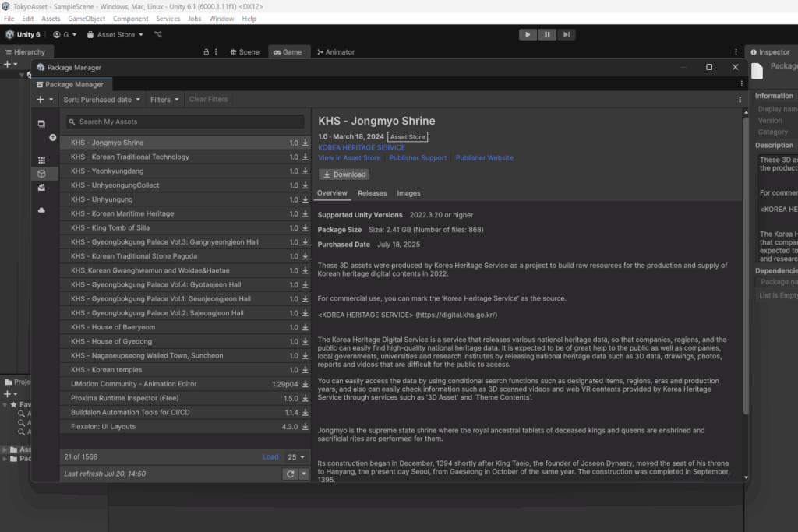
Task: Click download icon for Proxima Runtime Inspector
Action: point(305,398)
